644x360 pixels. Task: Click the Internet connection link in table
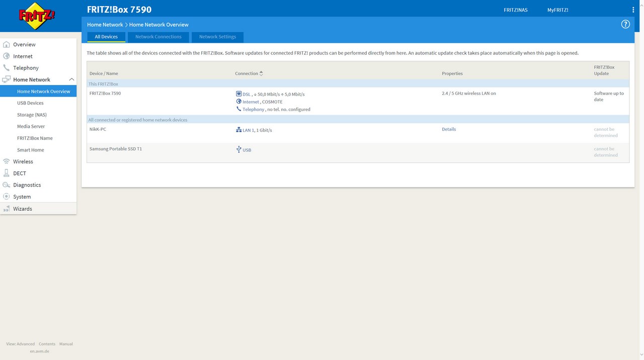(x=251, y=102)
